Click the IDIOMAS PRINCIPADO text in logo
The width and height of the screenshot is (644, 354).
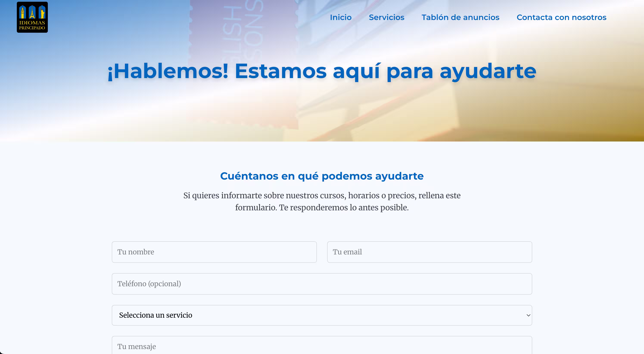(32, 25)
